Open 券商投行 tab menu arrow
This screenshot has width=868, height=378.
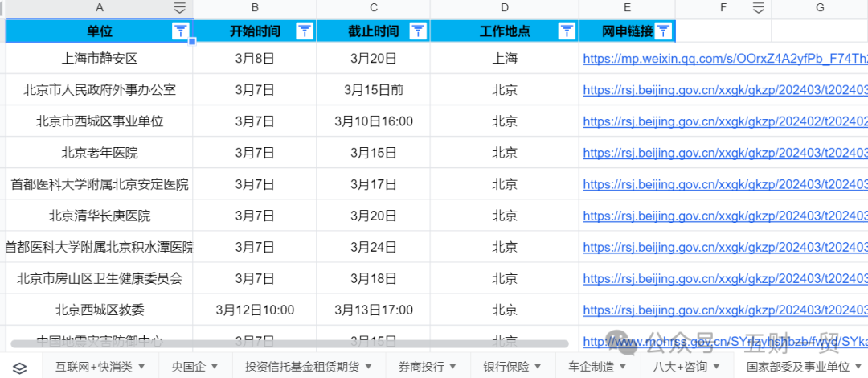coord(452,367)
